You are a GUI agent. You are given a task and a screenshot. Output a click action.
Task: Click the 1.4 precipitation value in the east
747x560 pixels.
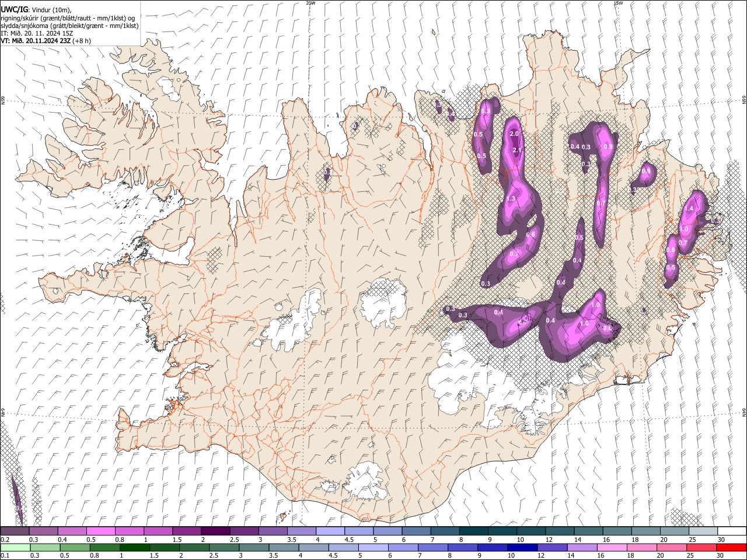click(689, 208)
